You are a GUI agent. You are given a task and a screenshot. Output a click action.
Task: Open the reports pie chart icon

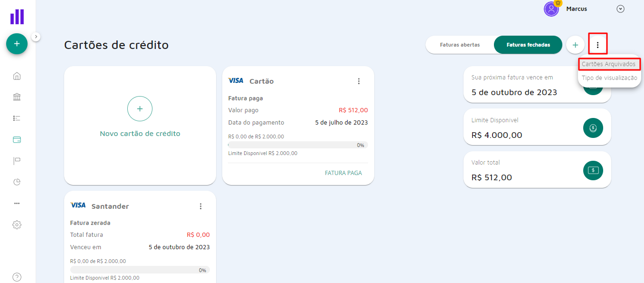click(x=17, y=182)
